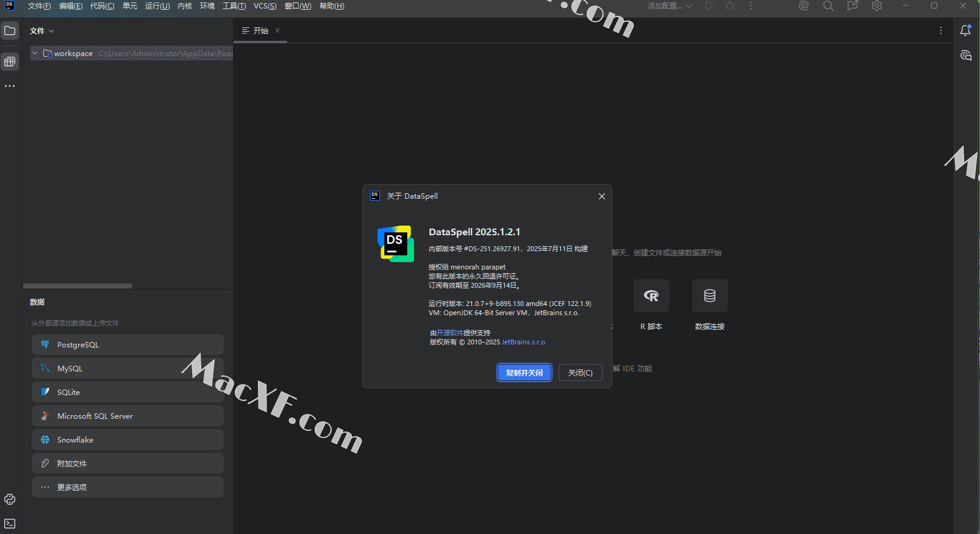This screenshot has width=980, height=534.
Task: Open Search Everywhere magnifier icon
Action: [828, 6]
